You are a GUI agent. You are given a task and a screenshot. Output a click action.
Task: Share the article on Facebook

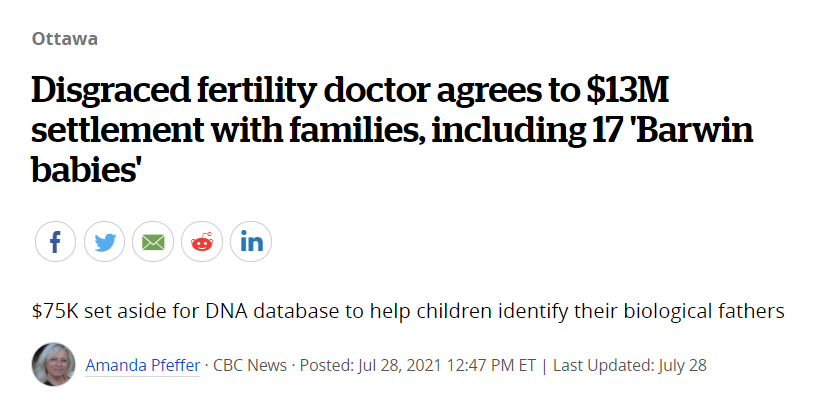(x=55, y=242)
